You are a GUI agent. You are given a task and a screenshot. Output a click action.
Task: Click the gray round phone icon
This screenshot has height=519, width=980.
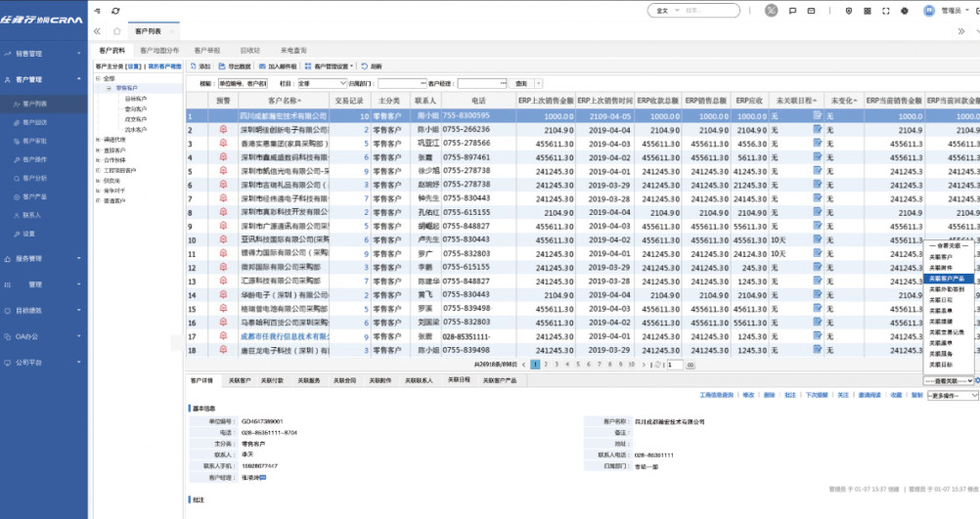coord(772,11)
